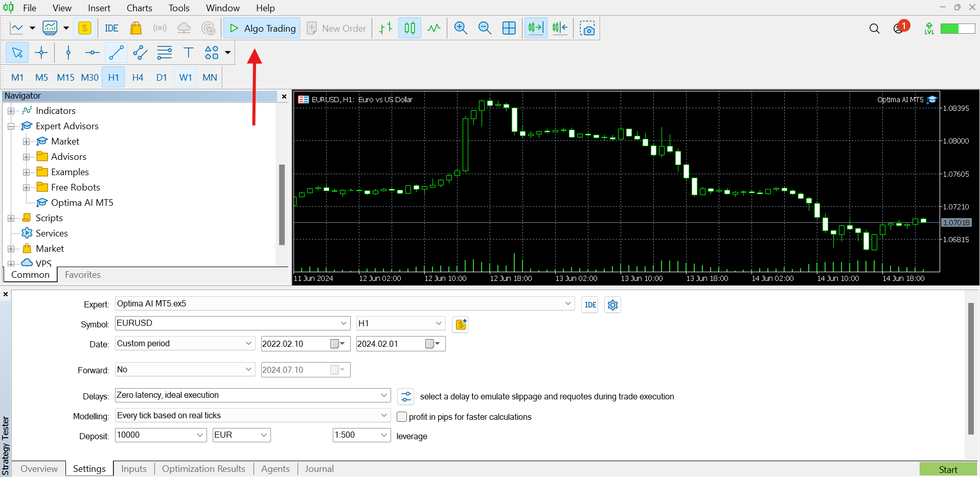Click the chart templates toolbar icon
Screen dimensions: 980x477
50,28
